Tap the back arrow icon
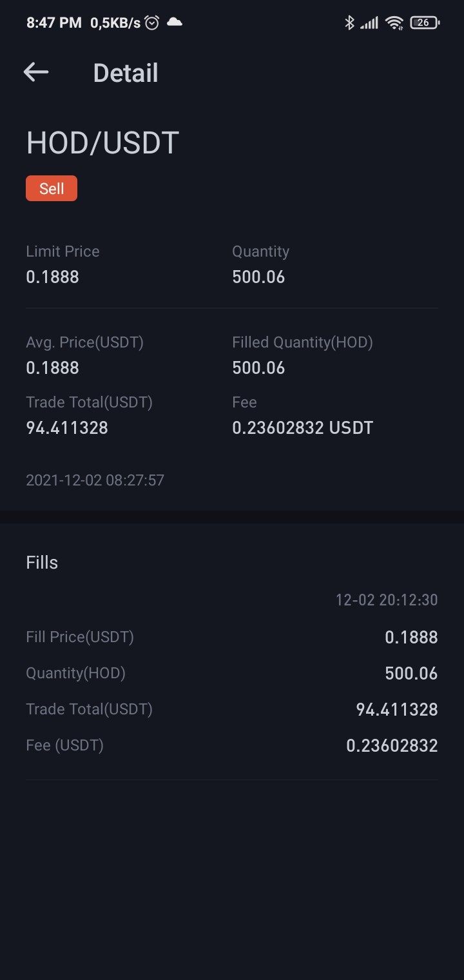The height and width of the screenshot is (980, 464). 36,72
